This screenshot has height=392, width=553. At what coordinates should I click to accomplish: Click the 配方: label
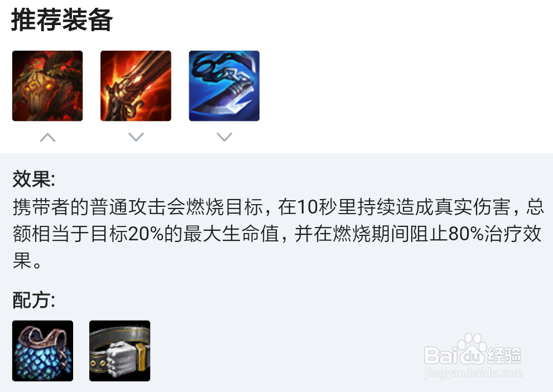coord(34,301)
